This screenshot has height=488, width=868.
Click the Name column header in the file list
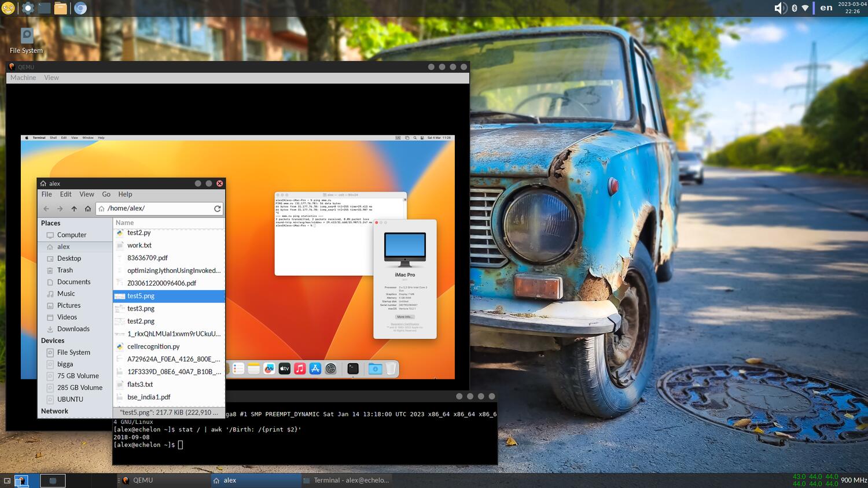click(168, 223)
